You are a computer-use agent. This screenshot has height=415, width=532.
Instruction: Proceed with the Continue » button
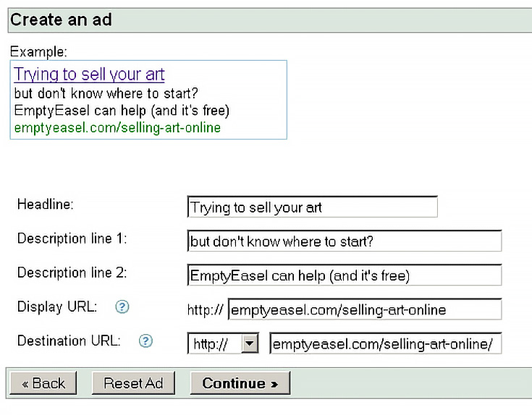point(240,383)
